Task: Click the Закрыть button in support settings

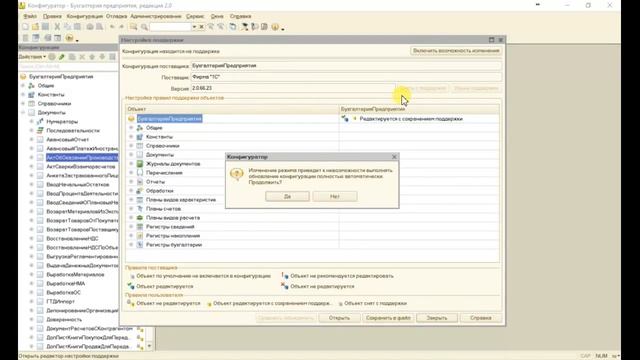Action: click(x=437, y=318)
